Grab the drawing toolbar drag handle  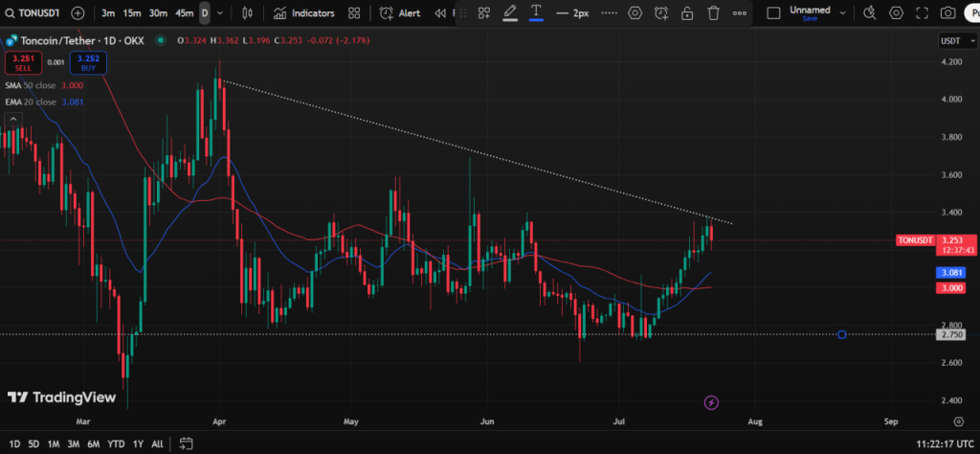pyautogui.click(x=464, y=12)
